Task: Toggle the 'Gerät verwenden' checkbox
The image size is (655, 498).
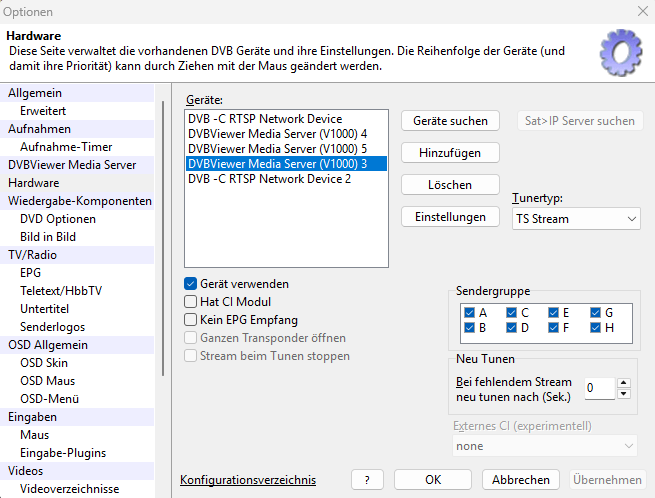Action: point(191,284)
